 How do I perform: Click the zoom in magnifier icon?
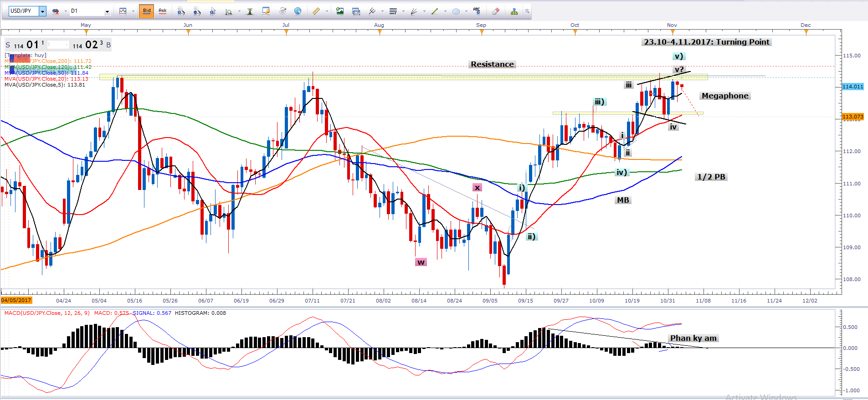pyautogui.click(x=181, y=11)
